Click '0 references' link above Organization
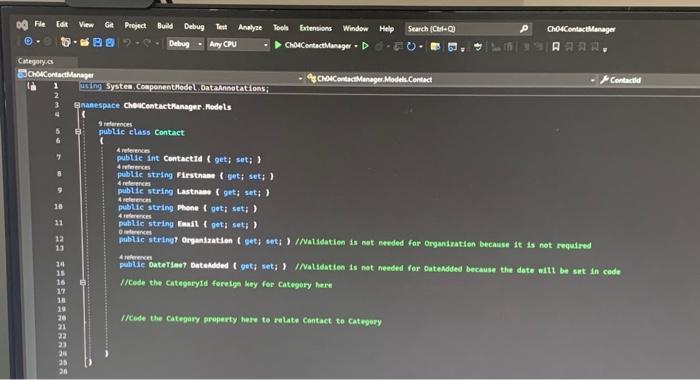Screen dimensions: 700x380 135,232
